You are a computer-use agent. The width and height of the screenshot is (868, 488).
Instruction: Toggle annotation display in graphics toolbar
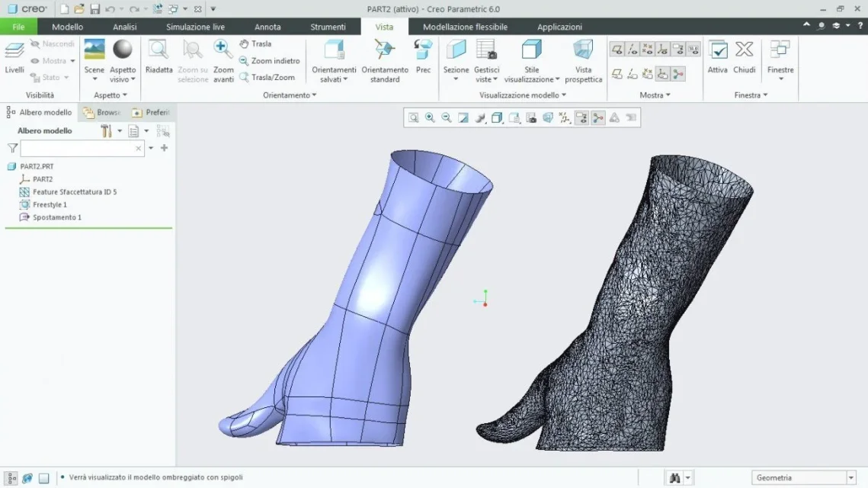[581, 117]
